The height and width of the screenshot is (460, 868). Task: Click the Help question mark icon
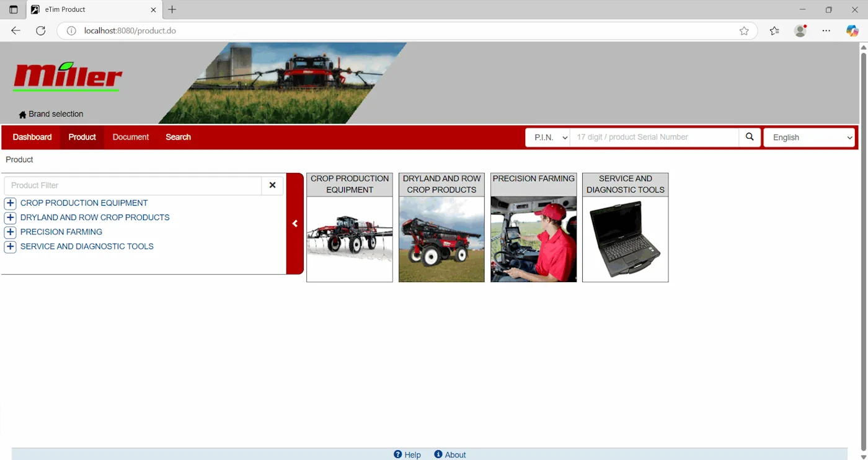click(x=398, y=454)
